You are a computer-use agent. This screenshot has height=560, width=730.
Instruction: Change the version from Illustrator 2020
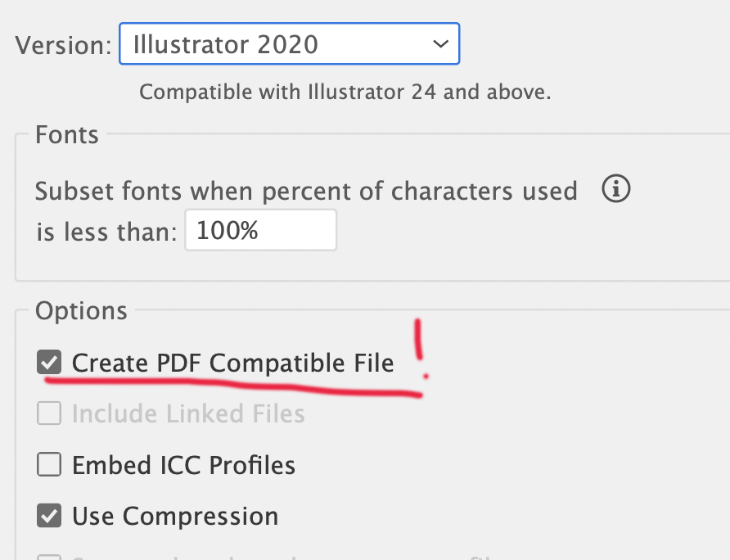[x=290, y=44]
